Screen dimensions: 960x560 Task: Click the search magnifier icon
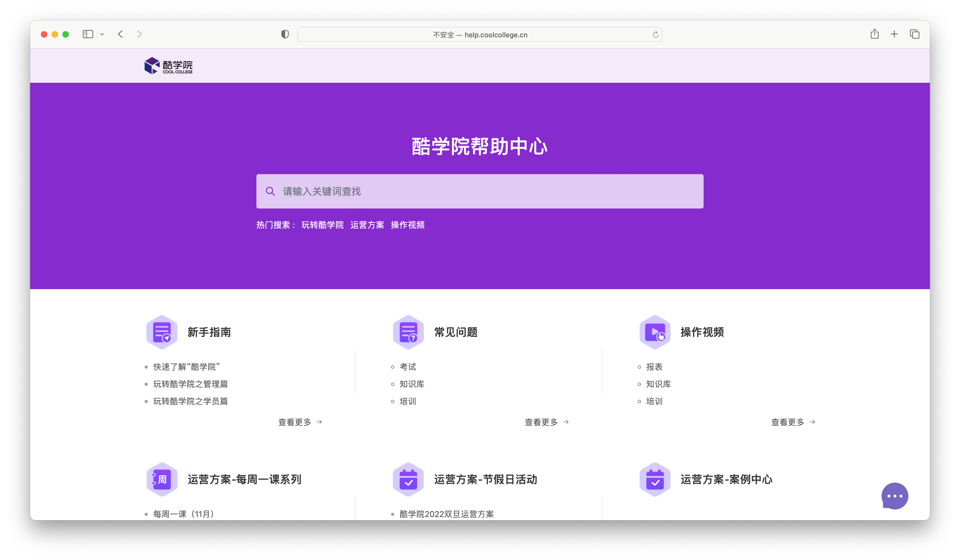coord(270,191)
